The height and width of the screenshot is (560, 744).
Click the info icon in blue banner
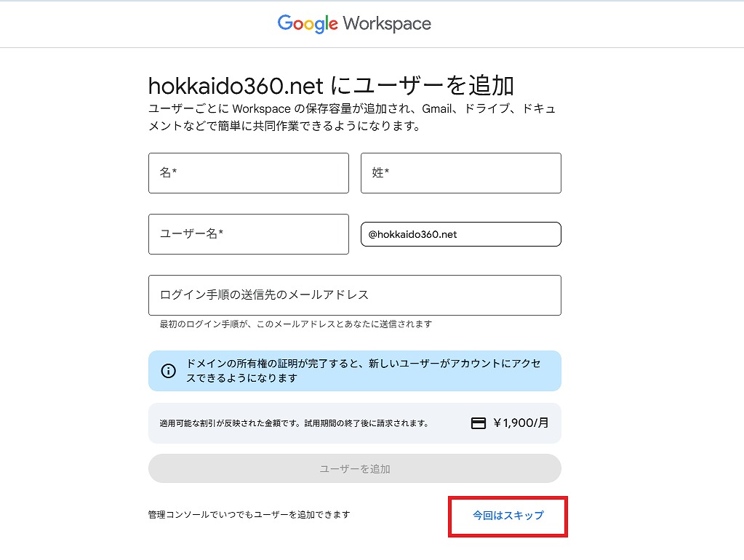[169, 371]
